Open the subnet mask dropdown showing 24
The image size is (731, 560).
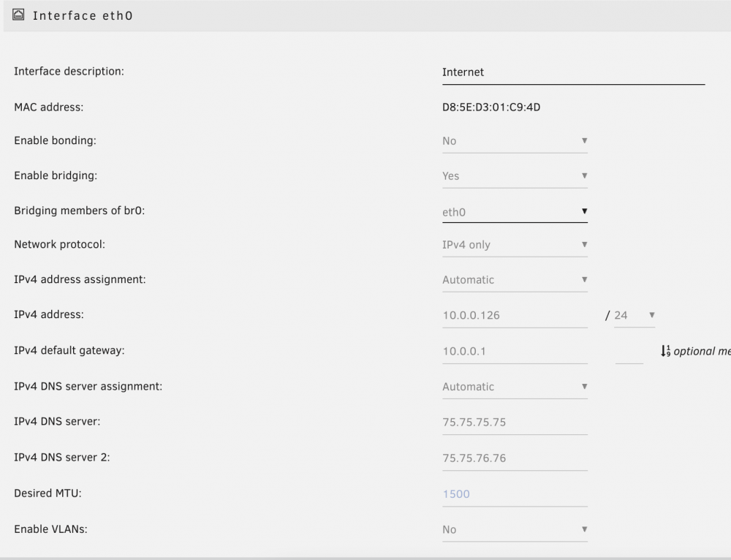[635, 316]
